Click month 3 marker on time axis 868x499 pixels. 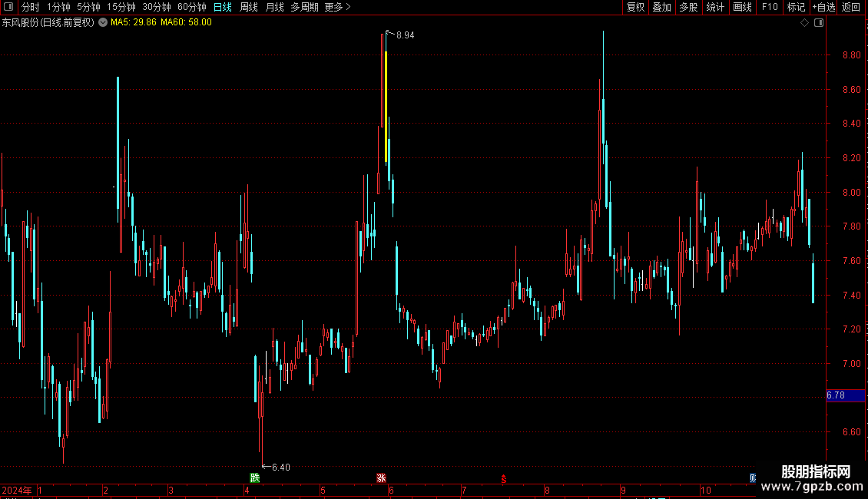tap(171, 490)
